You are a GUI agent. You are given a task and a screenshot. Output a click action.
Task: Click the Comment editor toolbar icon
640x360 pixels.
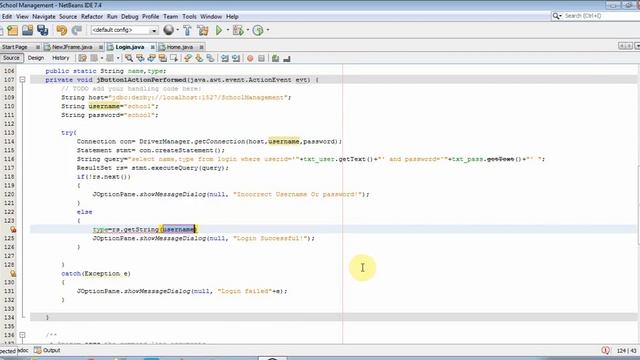[276, 58]
